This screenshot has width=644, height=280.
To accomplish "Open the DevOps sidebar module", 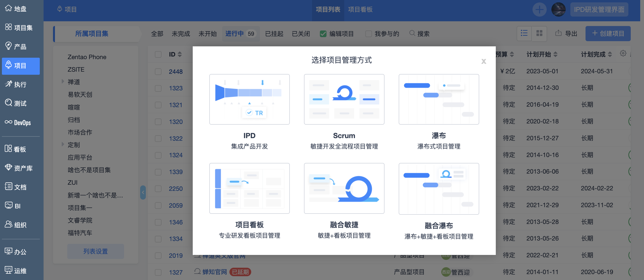I will coord(18,122).
